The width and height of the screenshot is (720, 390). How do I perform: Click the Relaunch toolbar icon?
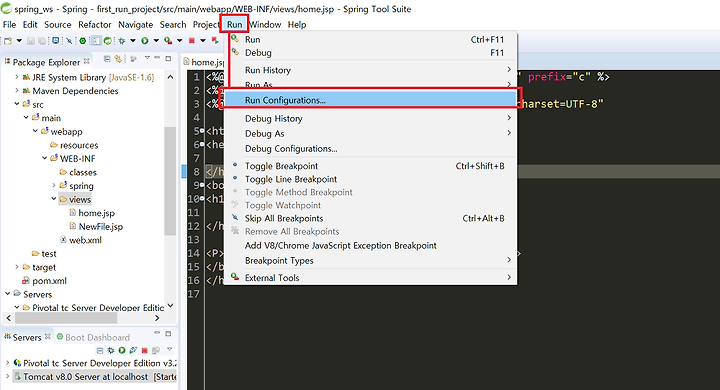pyautogui.click(x=215, y=41)
